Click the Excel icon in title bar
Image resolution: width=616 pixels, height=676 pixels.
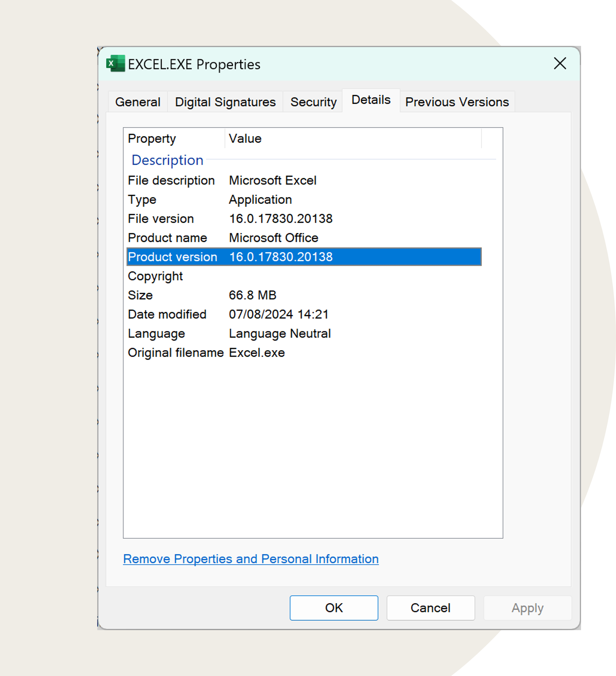pos(115,64)
